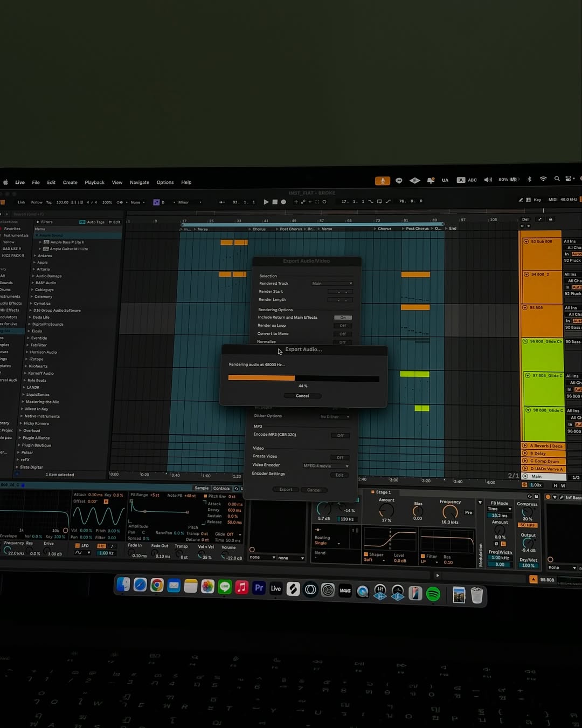Open Adobe Premiere Pro from the dock
Image resolution: width=582 pixels, height=728 pixels.
coord(259,588)
